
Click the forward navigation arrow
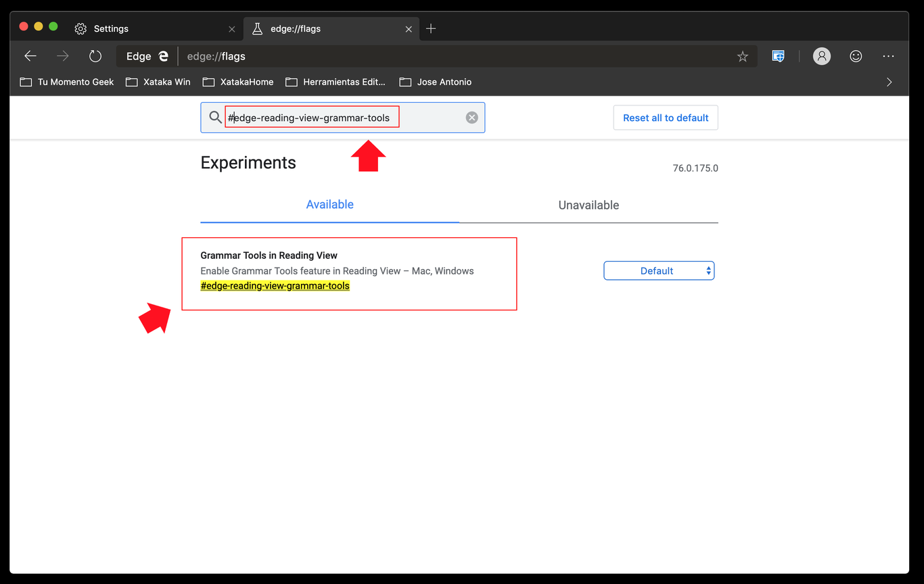pos(63,56)
